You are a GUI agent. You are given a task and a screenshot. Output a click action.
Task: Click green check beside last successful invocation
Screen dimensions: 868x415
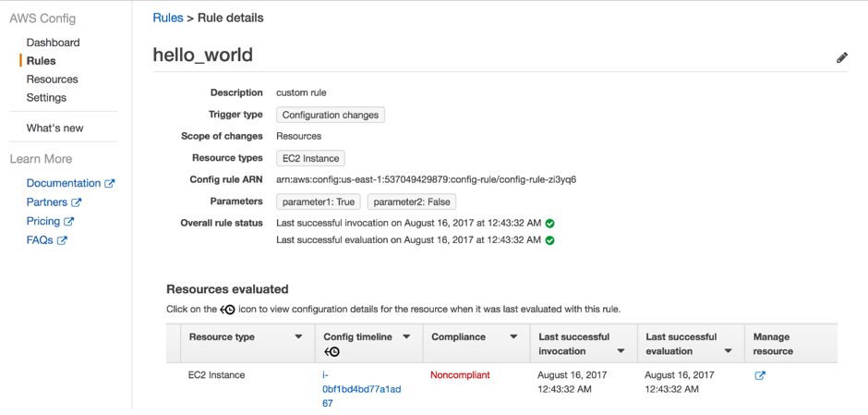click(x=549, y=224)
